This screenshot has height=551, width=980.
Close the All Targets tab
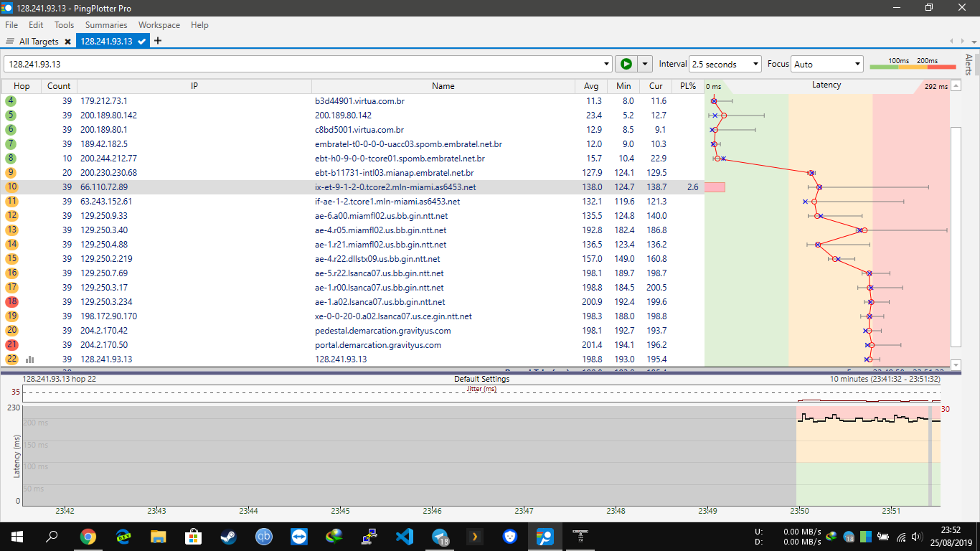point(67,42)
